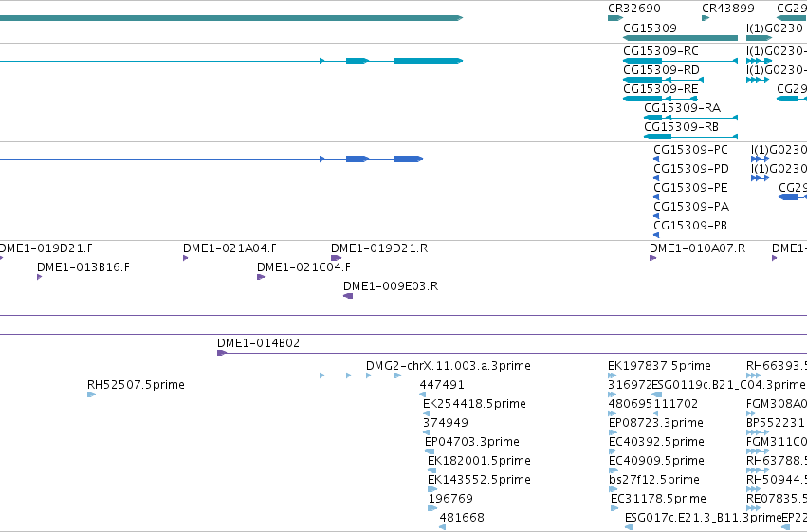Click the EK182001.5prime EST label
Screen dimensions: 807x532
[479, 461]
